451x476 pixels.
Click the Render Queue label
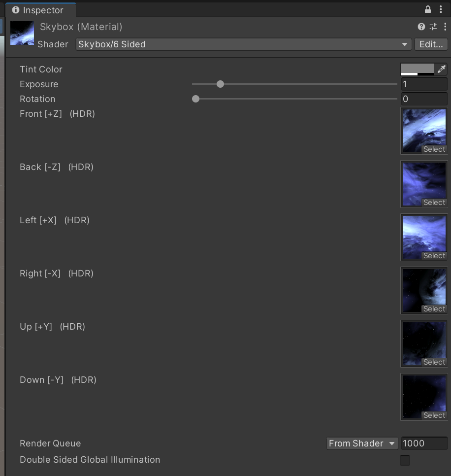[50, 443]
